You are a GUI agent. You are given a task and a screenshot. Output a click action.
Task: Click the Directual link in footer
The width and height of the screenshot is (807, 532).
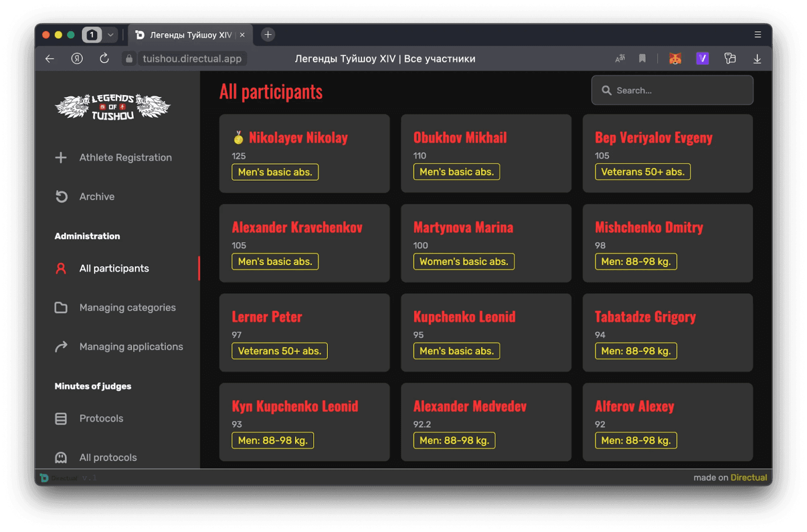(x=748, y=478)
